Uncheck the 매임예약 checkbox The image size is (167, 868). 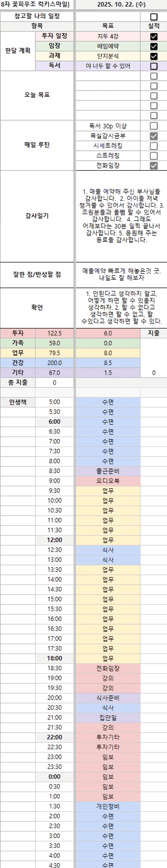point(153,46)
